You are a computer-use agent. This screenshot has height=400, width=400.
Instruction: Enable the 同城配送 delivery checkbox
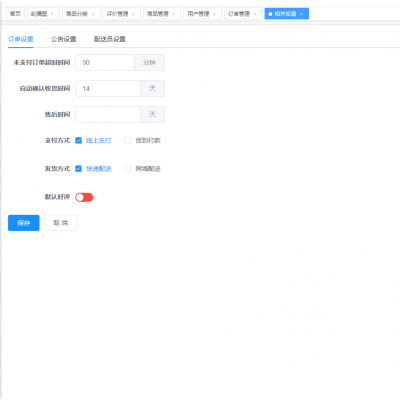(x=127, y=169)
